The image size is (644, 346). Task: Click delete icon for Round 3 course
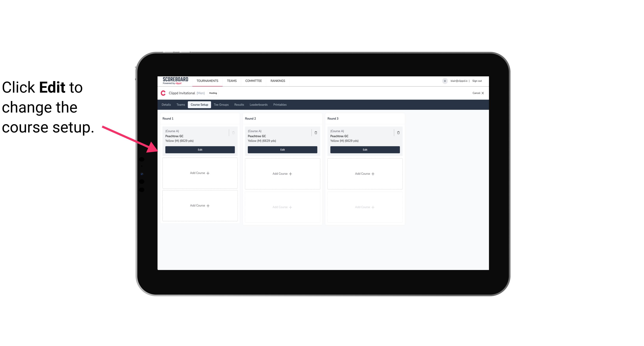[398, 132]
